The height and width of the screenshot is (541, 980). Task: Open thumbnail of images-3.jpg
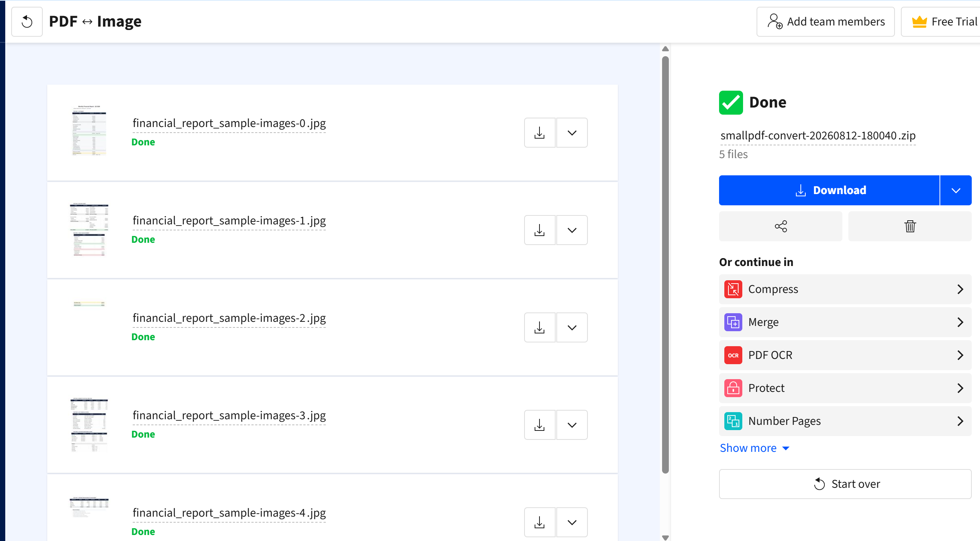click(x=89, y=424)
